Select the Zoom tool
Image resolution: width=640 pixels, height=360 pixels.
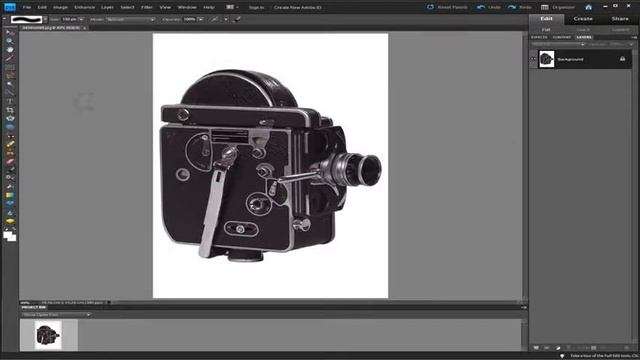click(10, 41)
